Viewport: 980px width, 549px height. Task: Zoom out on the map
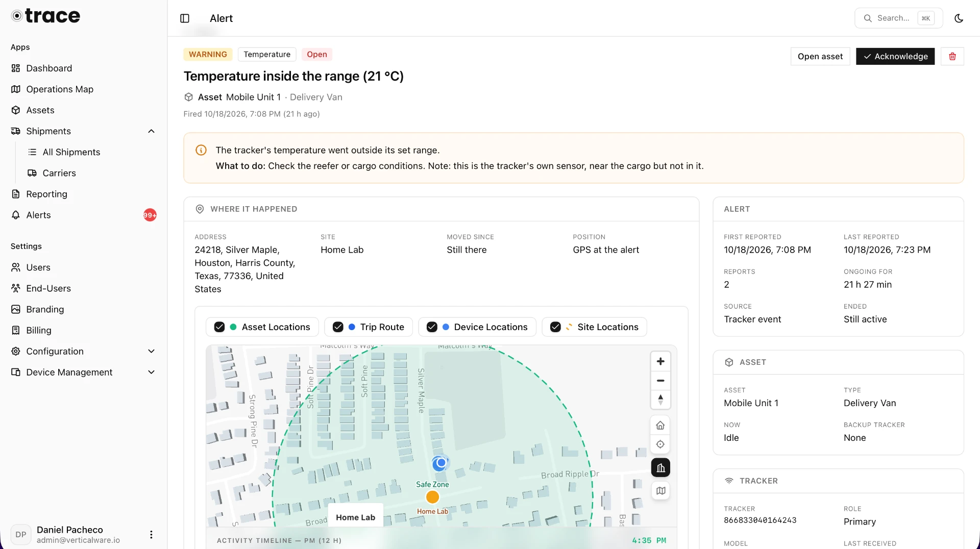pos(660,381)
